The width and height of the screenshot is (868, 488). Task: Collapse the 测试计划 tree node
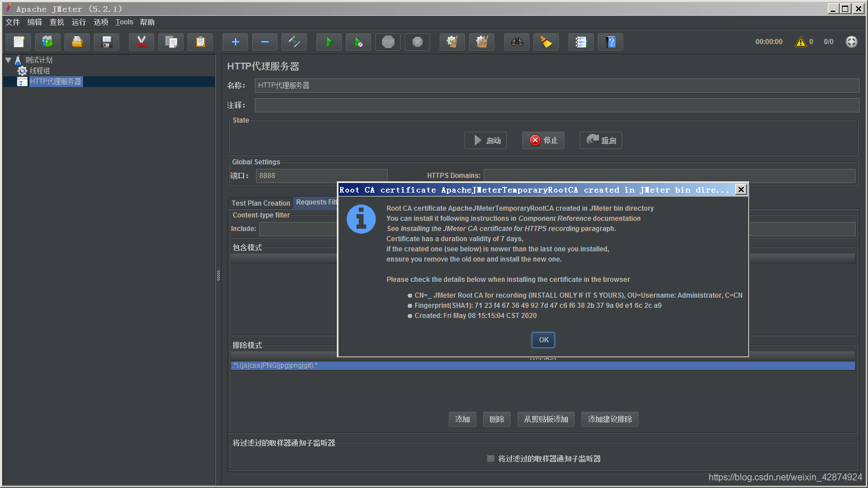[8, 60]
